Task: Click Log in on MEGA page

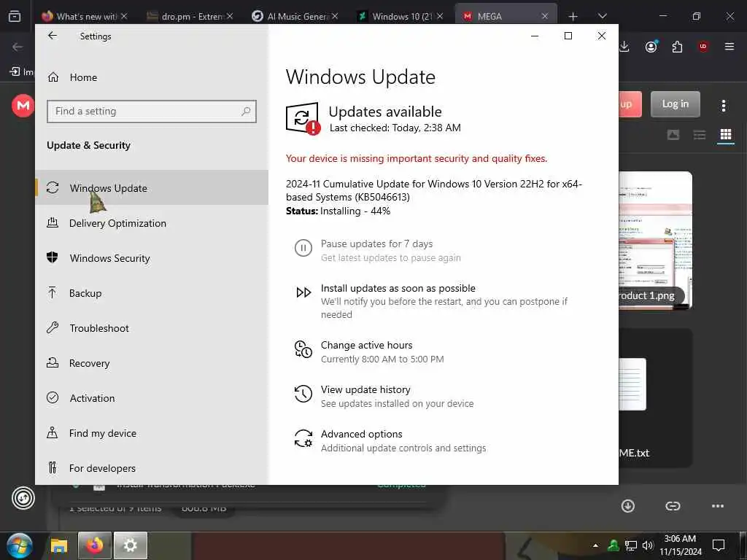Action: [675, 104]
